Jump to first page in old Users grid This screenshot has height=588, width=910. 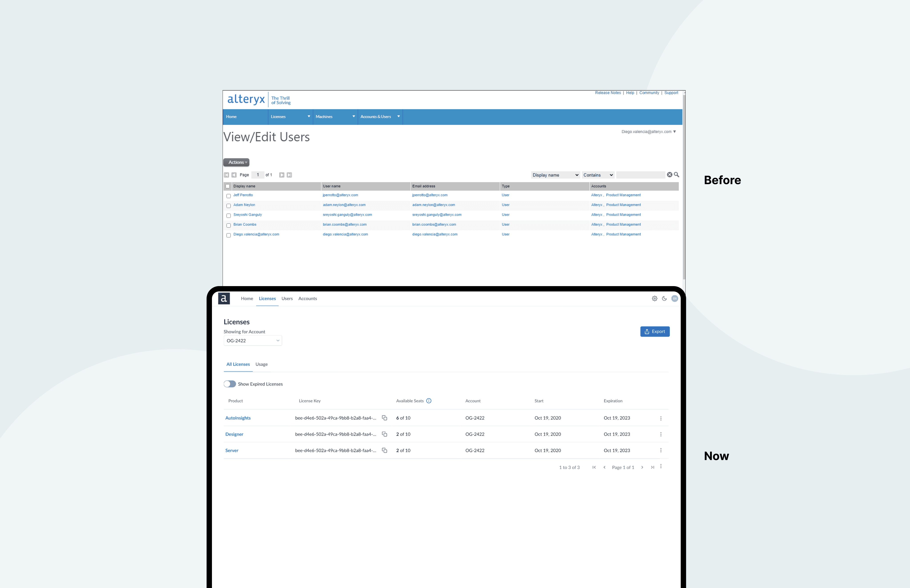click(x=226, y=175)
